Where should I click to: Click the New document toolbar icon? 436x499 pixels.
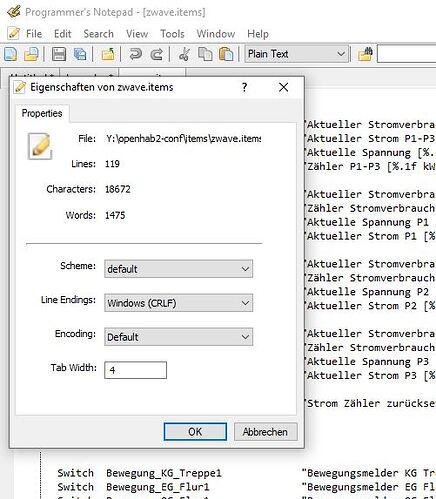click(x=10, y=54)
